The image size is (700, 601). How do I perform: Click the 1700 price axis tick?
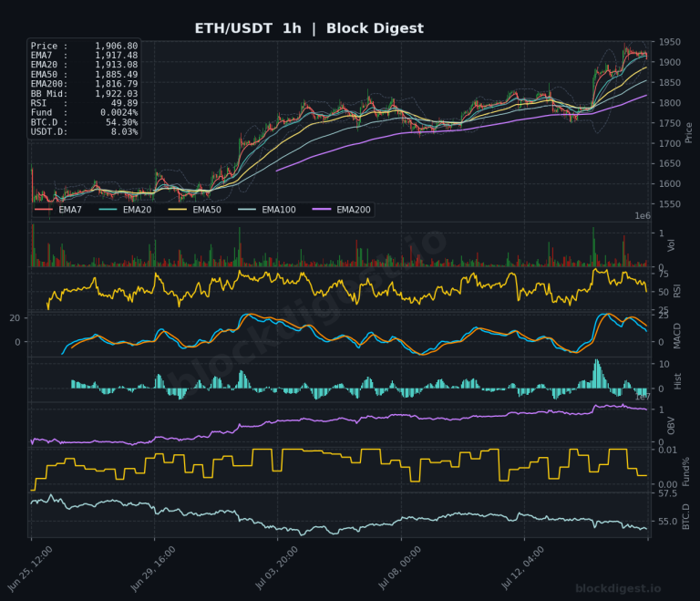670,143
